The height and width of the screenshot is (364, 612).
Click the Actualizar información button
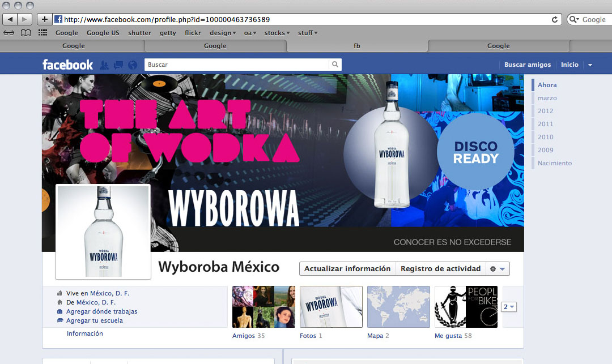pos(347,268)
